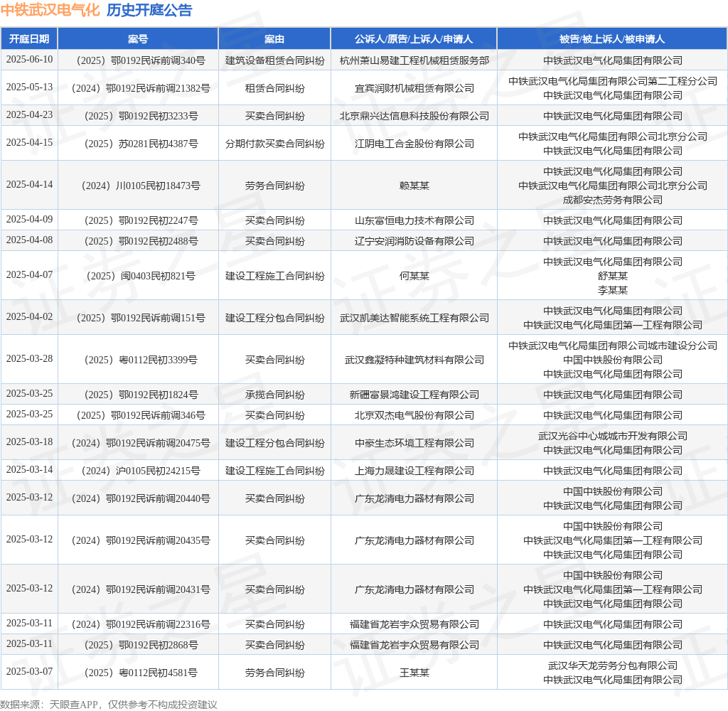Click the 公诉人/原告/上诉人/申请人 header
Viewport: 728px width, 711px height.
coord(414,39)
